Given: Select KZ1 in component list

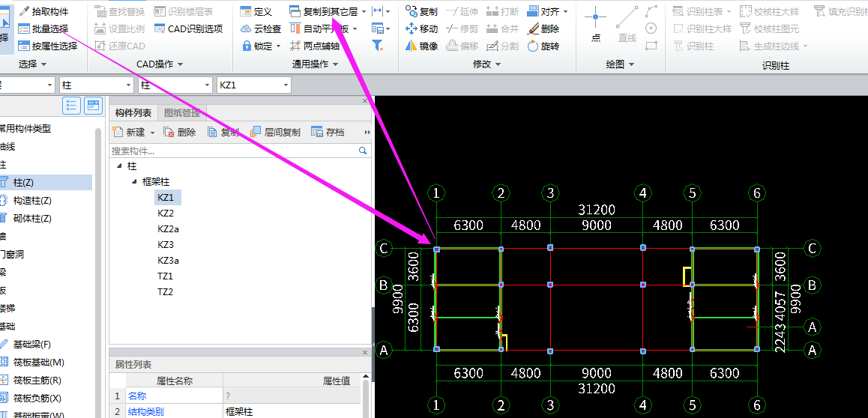Looking at the screenshot, I should (166, 198).
